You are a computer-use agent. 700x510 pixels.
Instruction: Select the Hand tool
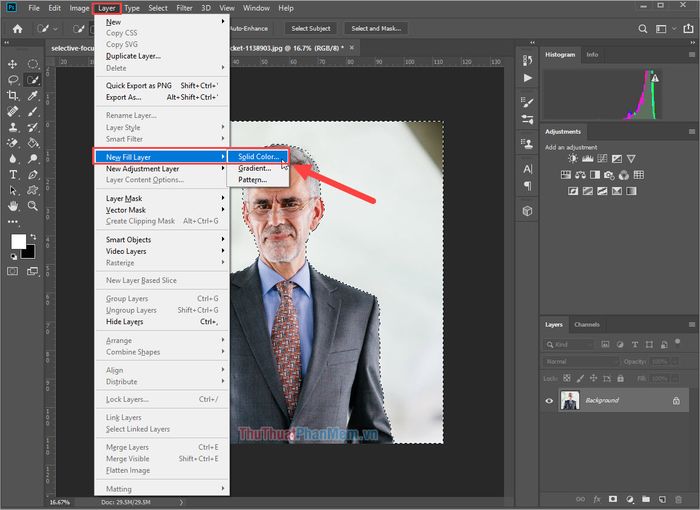[12, 206]
